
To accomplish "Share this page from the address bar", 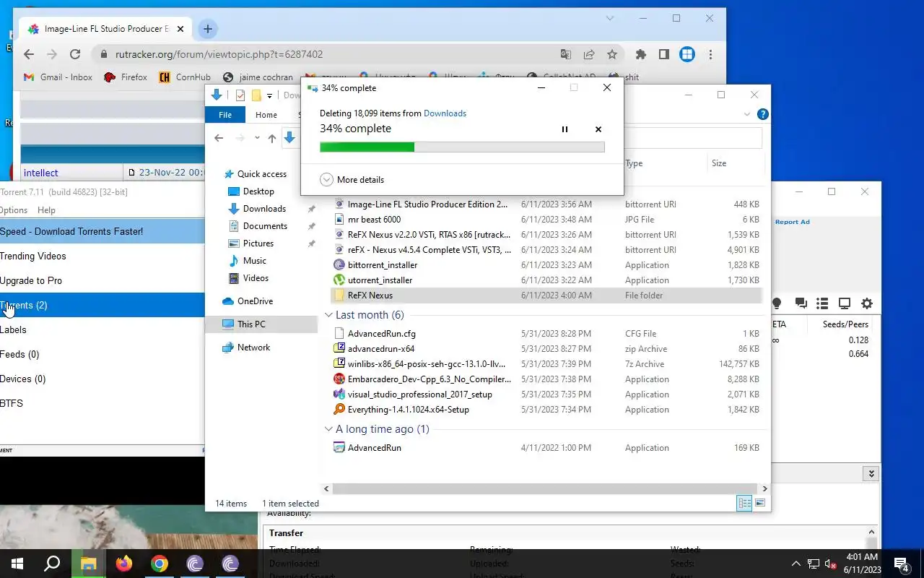I will coord(589,54).
